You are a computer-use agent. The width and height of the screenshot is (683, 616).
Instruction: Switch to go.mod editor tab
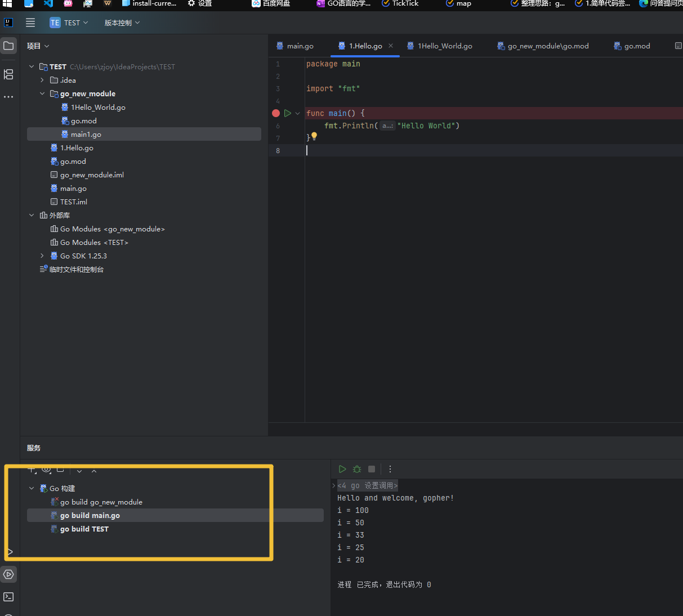pos(632,46)
